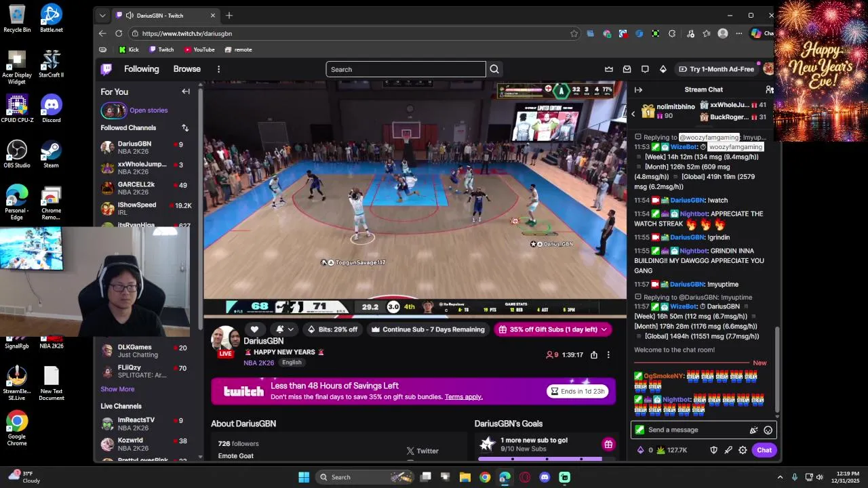Open the remote bookmark
The image size is (868, 488).
coord(238,49)
